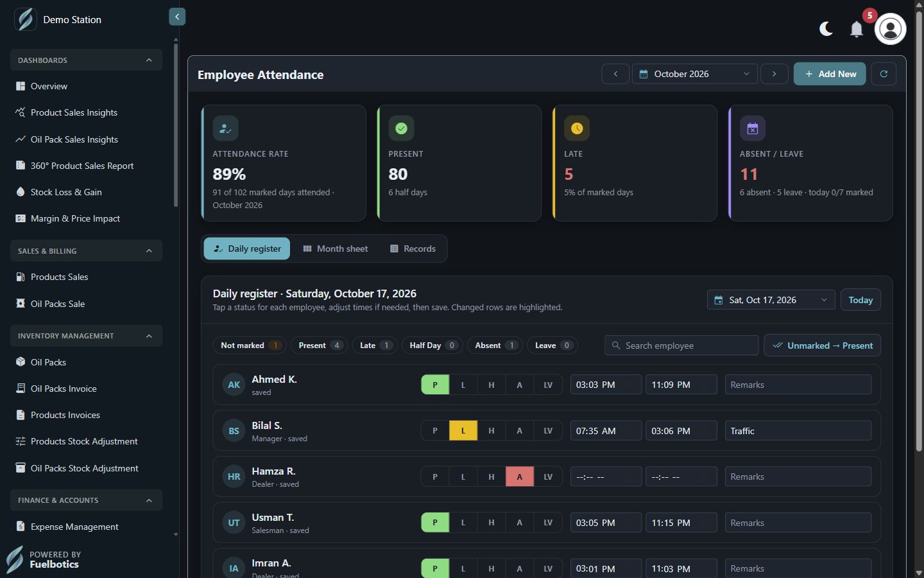
Task: Toggle dark mode moon icon
Action: click(x=826, y=29)
